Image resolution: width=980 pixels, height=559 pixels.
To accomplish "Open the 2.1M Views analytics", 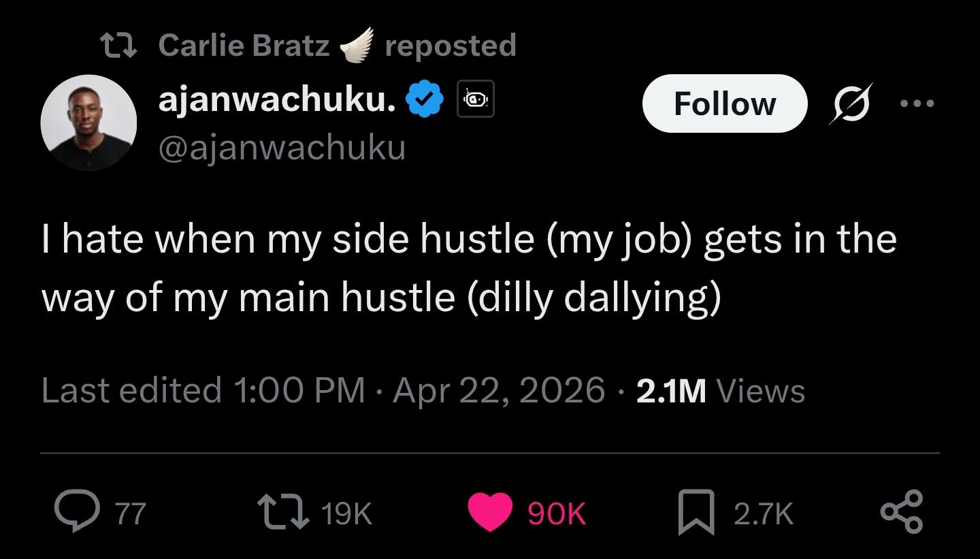I will [x=721, y=391].
